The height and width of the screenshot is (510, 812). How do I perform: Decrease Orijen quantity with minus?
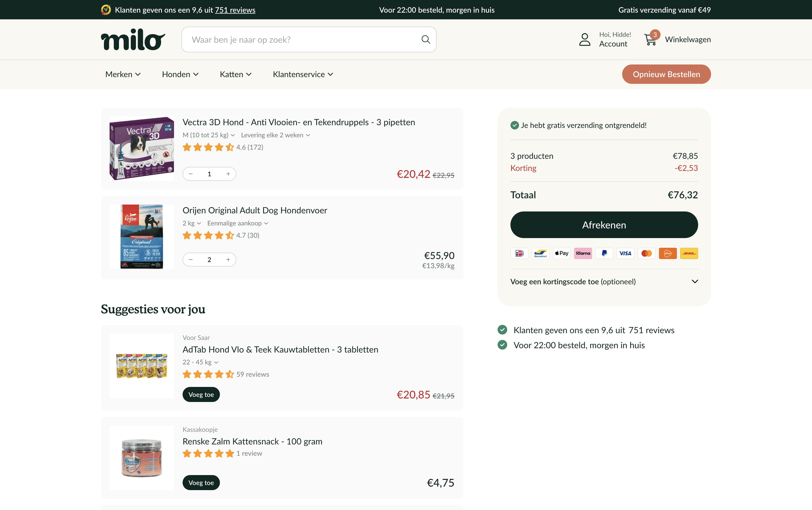click(x=191, y=259)
